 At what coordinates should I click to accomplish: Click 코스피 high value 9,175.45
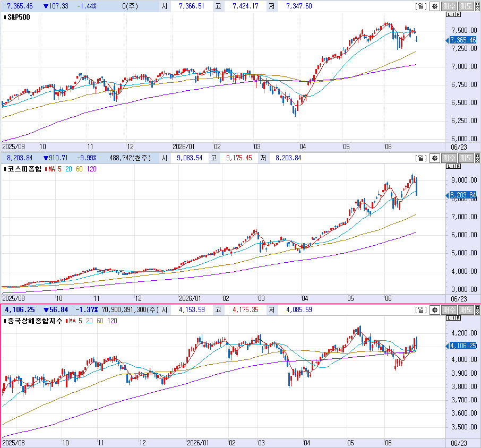coord(239,158)
